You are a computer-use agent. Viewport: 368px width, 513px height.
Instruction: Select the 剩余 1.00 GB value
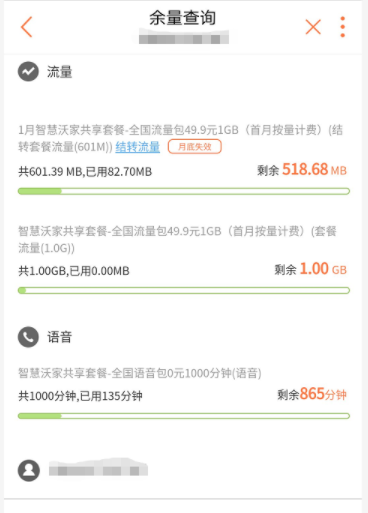(310, 269)
